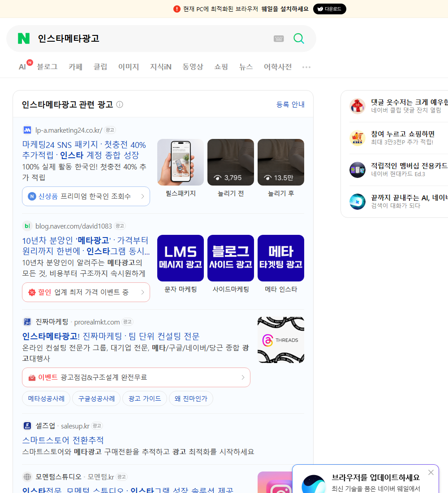The image size is (448, 493).
Task: Click the 광고 badge next to salesup.kr
Action: coord(97,426)
